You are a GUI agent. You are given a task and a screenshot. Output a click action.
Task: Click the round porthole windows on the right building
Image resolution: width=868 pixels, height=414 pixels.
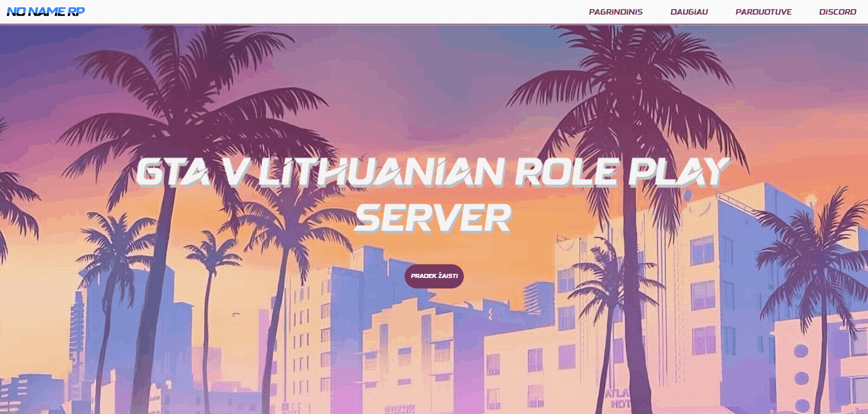(801, 378)
